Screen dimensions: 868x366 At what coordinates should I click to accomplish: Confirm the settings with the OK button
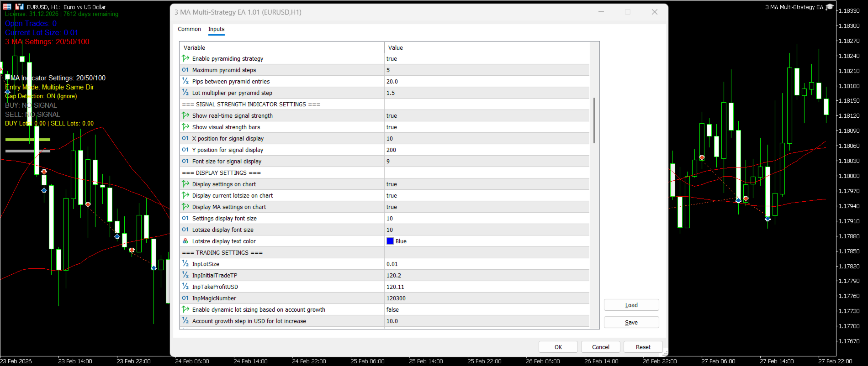[558, 347]
